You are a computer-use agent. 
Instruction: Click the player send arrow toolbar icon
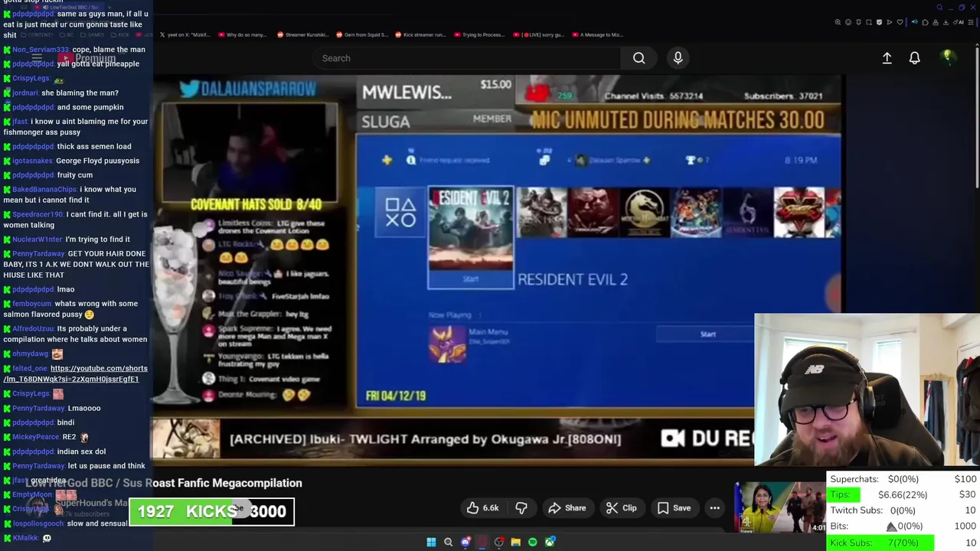[x=890, y=22]
